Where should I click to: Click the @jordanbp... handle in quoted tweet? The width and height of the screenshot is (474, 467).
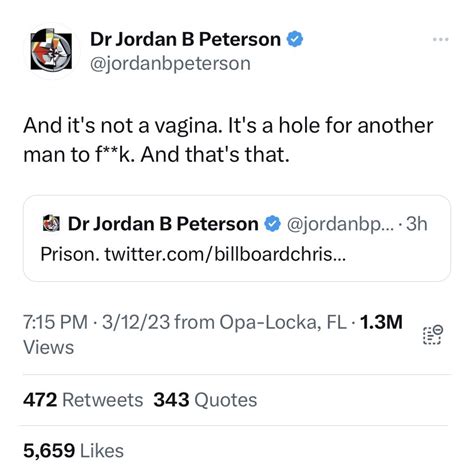pyautogui.click(x=340, y=224)
